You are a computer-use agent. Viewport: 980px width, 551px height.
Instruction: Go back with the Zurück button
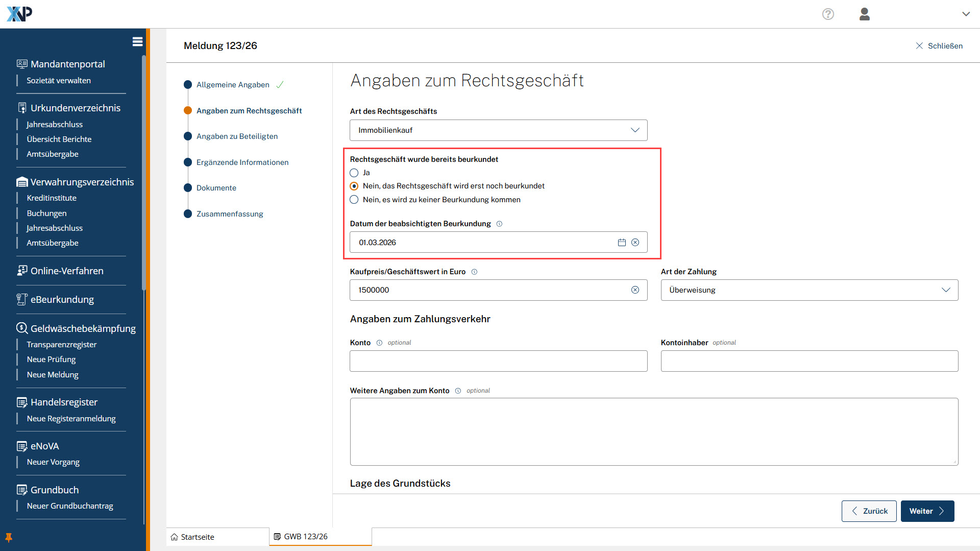(869, 511)
